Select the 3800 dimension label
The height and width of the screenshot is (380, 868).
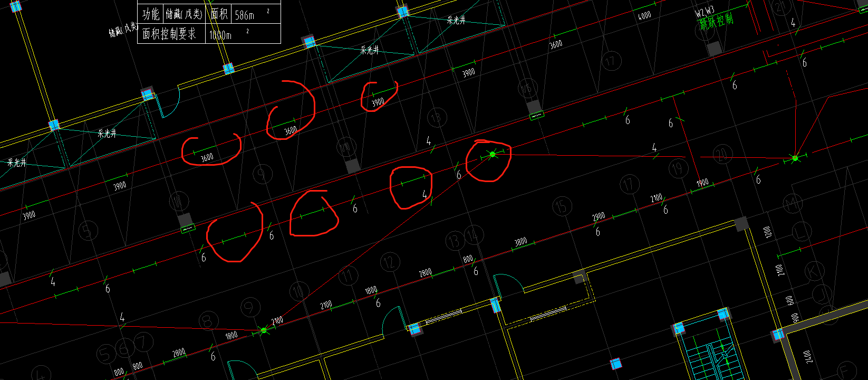pos(520,242)
